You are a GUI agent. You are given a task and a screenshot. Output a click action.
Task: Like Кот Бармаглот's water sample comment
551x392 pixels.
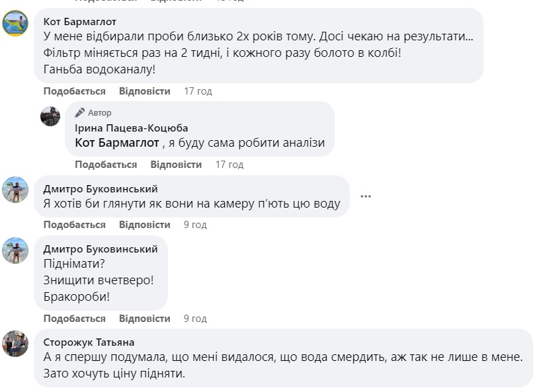pyautogui.click(x=74, y=91)
